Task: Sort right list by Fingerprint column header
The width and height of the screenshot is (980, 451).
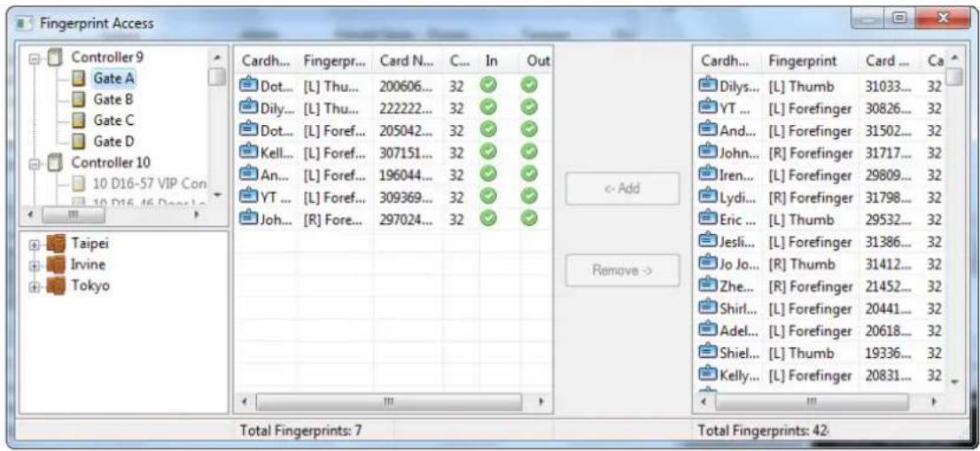Action: point(809,61)
